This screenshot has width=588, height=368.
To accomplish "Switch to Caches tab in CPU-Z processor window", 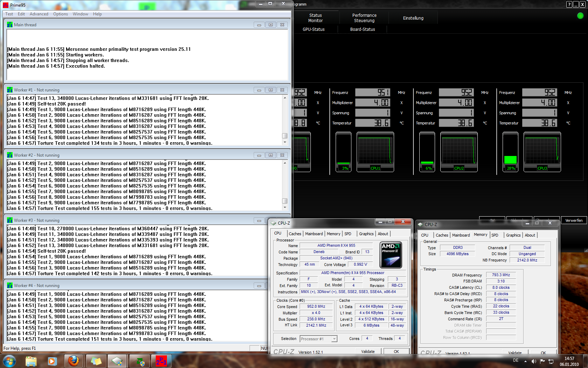I will (295, 234).
